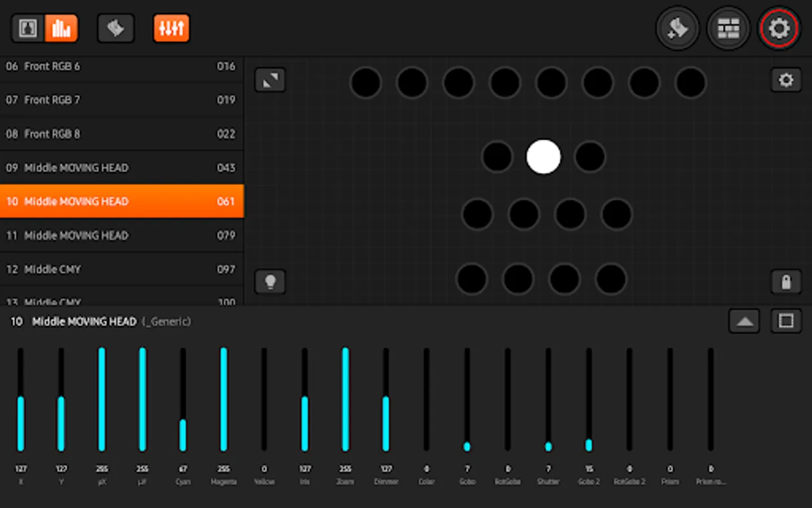Open fixture 09 Middle MOVING HEAD

point(121,167)
